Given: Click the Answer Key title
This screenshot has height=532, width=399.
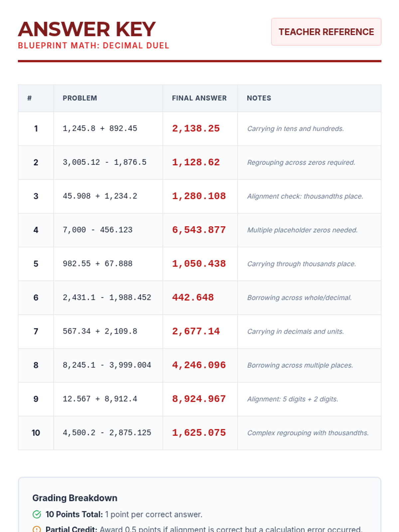Looking at the screenshot, I should tap(87, 29).
